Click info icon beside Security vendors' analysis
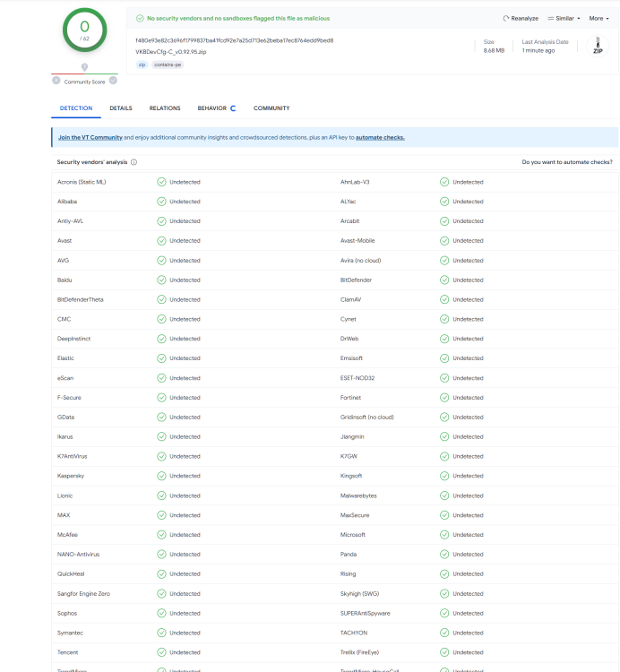This screenshot has height=672, width=620. [134, 162]
